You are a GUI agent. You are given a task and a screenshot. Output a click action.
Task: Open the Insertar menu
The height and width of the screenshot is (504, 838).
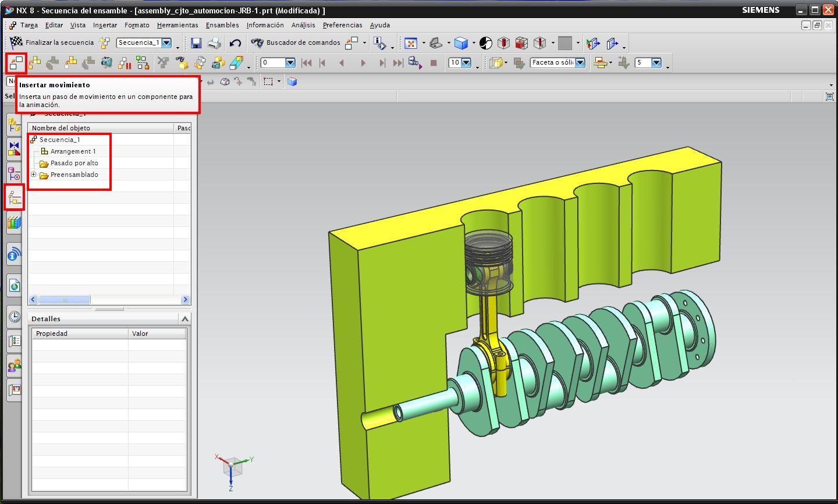pos(105,25)
